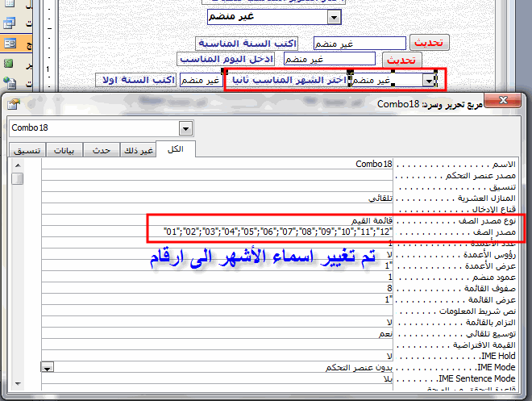The height and width of the screenshot is (401, 532).
Task: Click the تحديث button next to year field
Action: pos(429,43)
